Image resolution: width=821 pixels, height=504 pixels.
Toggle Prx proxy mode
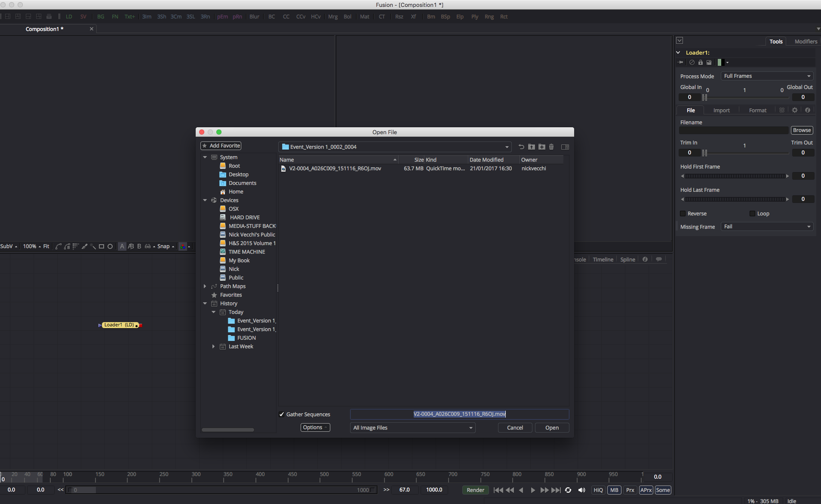click(630, 490)
